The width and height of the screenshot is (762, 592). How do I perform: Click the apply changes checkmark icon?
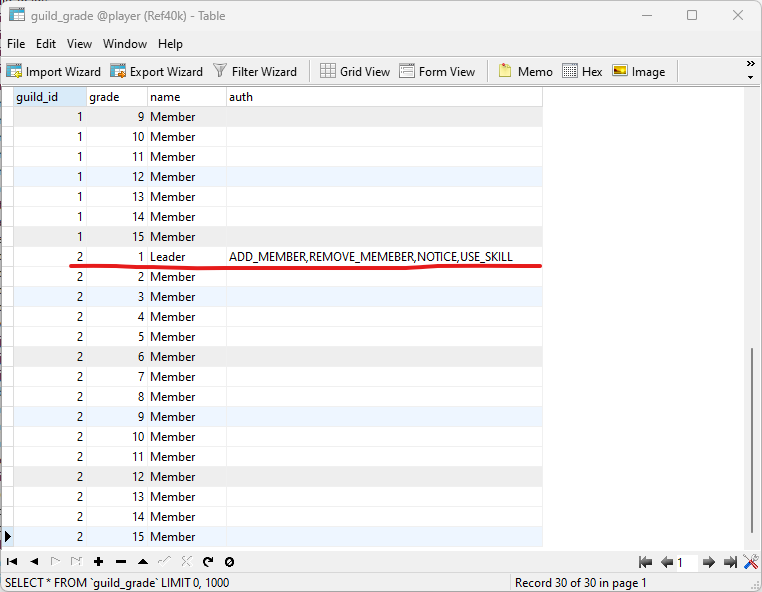pyautogui.click(x=164, y=562)
